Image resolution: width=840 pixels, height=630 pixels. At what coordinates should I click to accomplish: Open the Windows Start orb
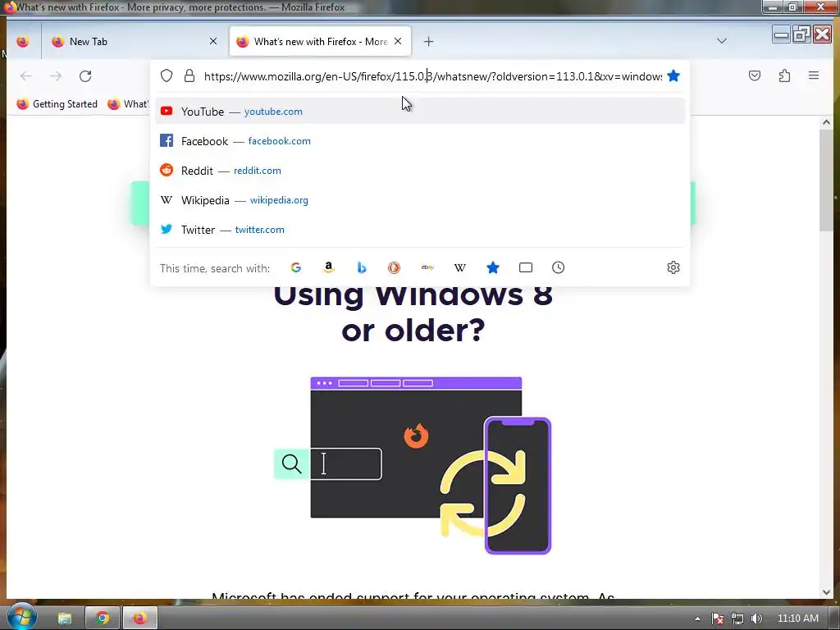(21, 616)
